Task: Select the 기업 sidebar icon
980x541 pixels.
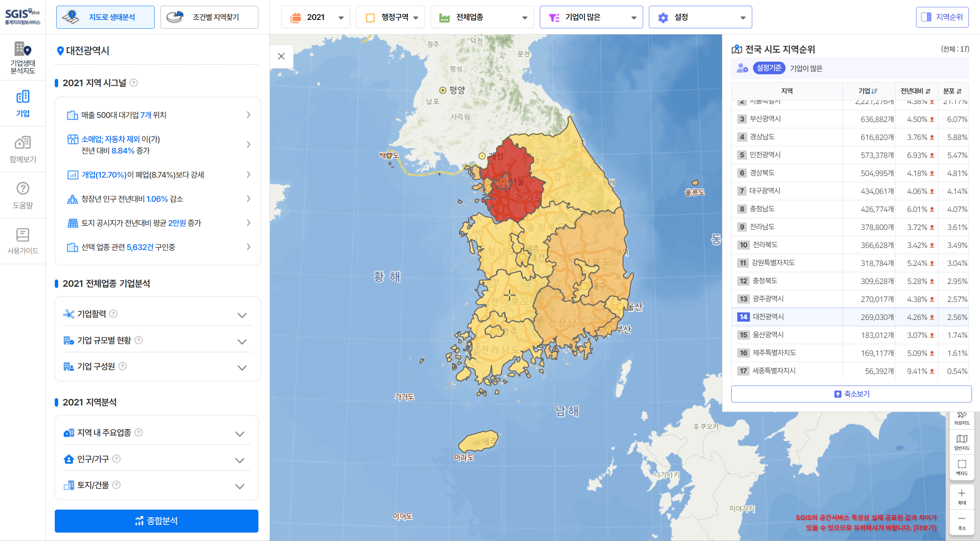Action: pyautogui.click(x=23, y=103)
